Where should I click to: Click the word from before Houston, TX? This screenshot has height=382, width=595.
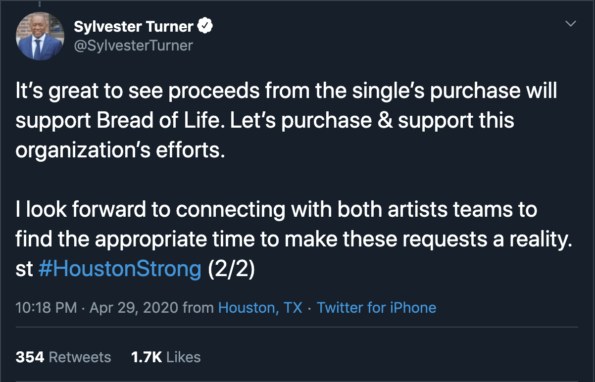point(198,307)
